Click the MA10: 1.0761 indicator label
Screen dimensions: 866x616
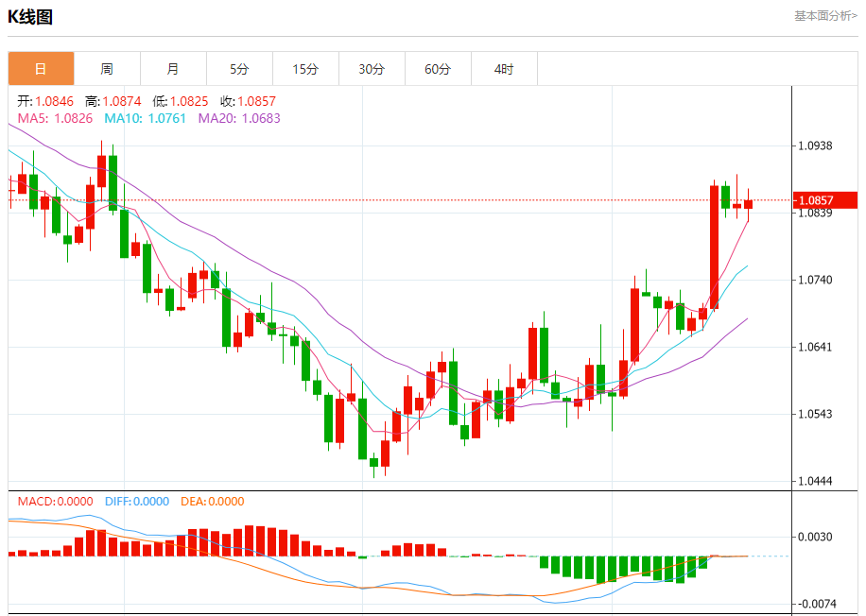(146, 118)
